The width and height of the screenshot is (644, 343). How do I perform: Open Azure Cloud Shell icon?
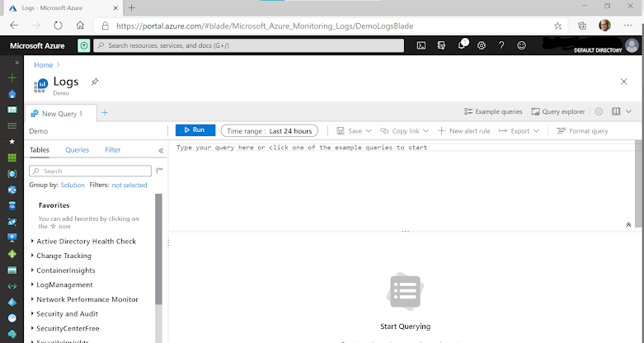pos(421,45)
